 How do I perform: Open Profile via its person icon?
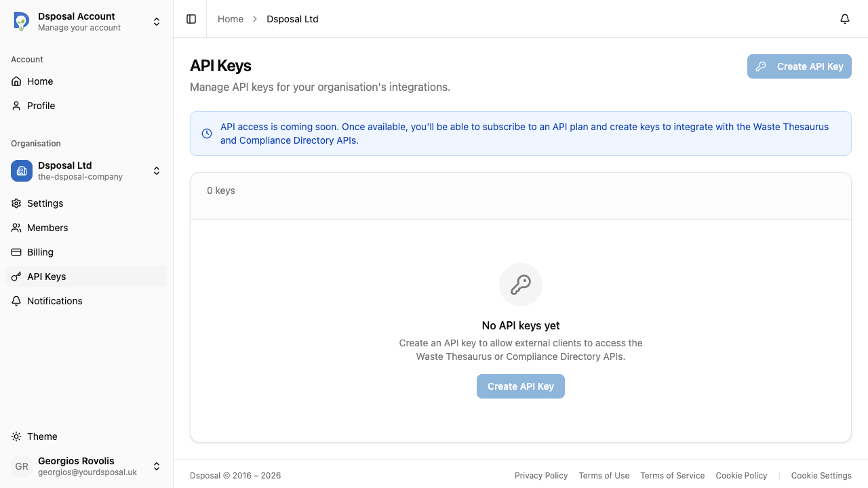(x=16, y=106)
